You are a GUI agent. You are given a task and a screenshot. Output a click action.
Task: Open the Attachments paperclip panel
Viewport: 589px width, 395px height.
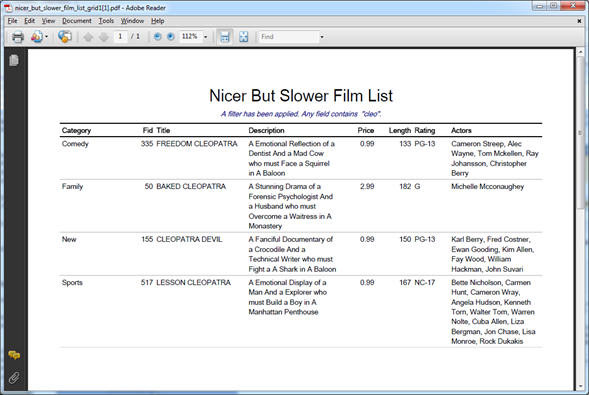click(14, 378)
